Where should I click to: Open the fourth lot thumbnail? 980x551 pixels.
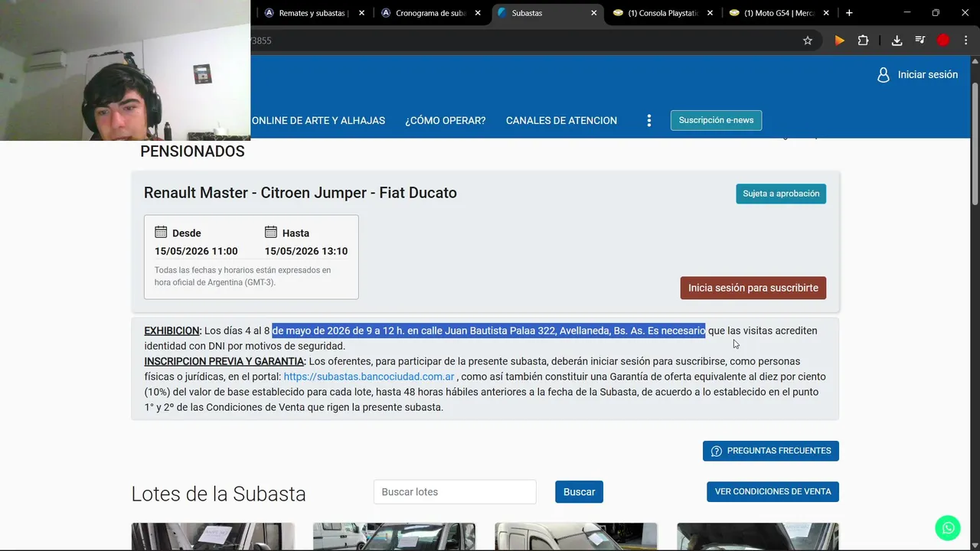pyautogui.click(x=758, y=536)
